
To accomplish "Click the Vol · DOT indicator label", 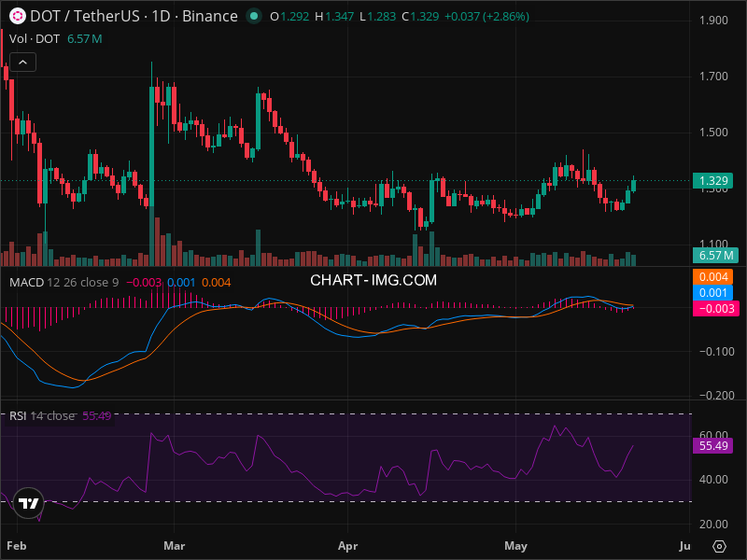I will [x=35, y=39].
